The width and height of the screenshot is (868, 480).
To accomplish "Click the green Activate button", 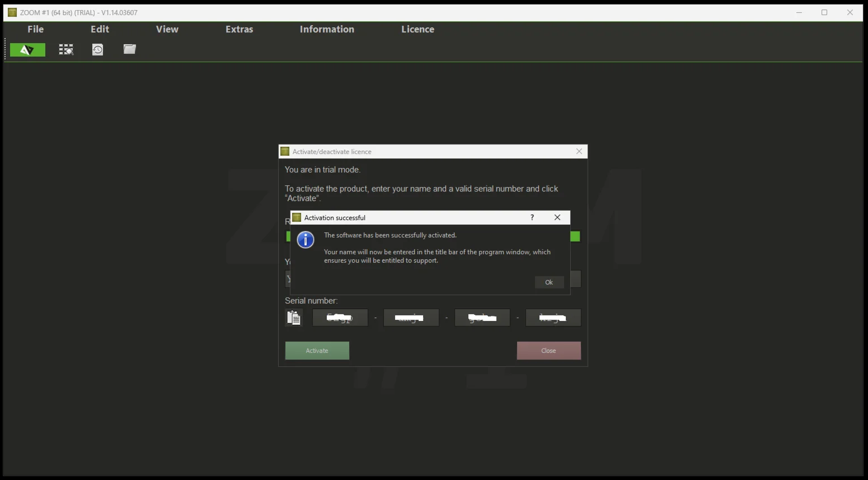I will (317, 351).
